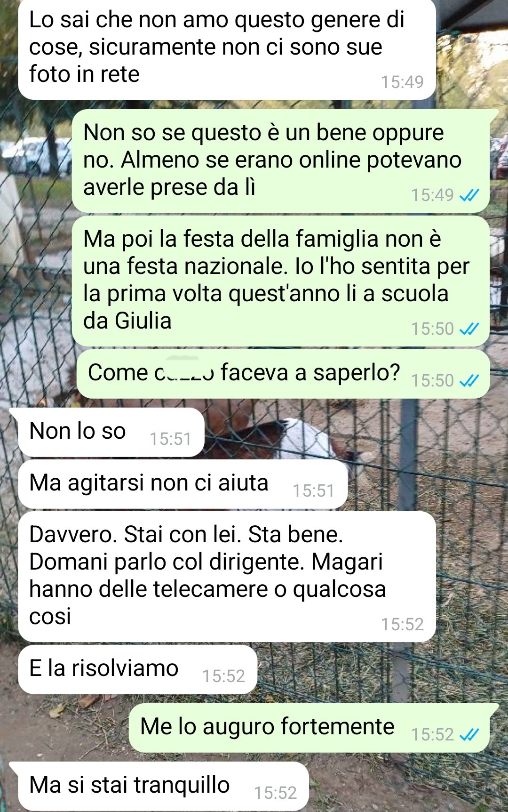The image size is (508, 812).
Task: Tap the message 'Come ... faceva a saperlo?'
Action: pos(283,374)
